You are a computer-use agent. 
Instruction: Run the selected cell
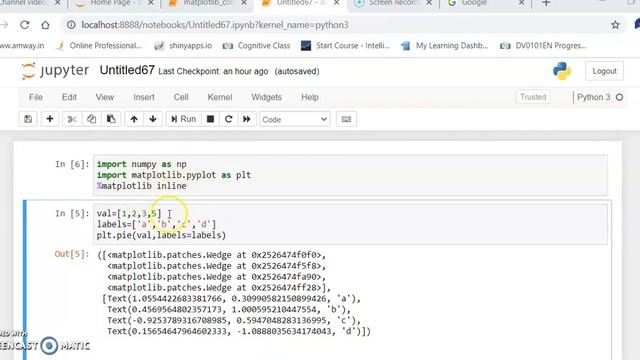pyautogui.click(x=184, y=119)
